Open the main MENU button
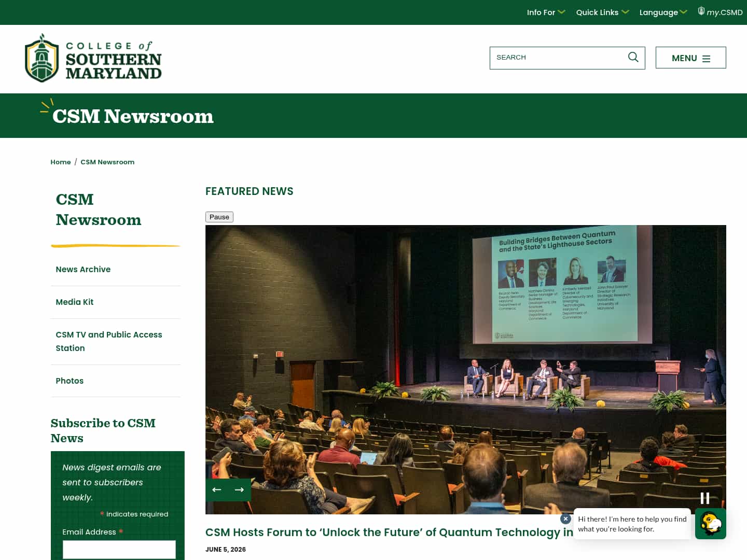The height and width of the screenshot is (560, 747). tap(690, 58)
